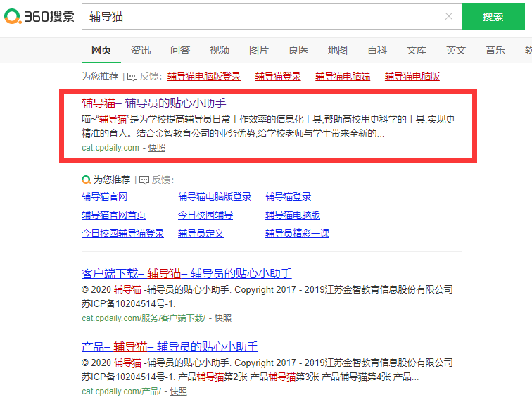Open the 问答 tab
The width and height of the screenshot is (532, 402).
tap(180, 50)
